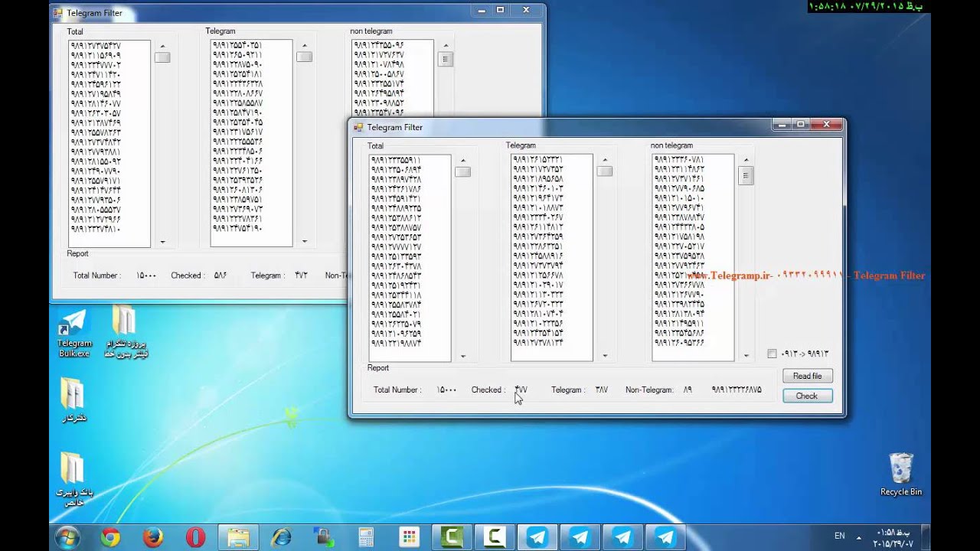This screenshot has width=980, height=551.
Task: Click up arrow of back window Telegram list
Action: [304, 46]
